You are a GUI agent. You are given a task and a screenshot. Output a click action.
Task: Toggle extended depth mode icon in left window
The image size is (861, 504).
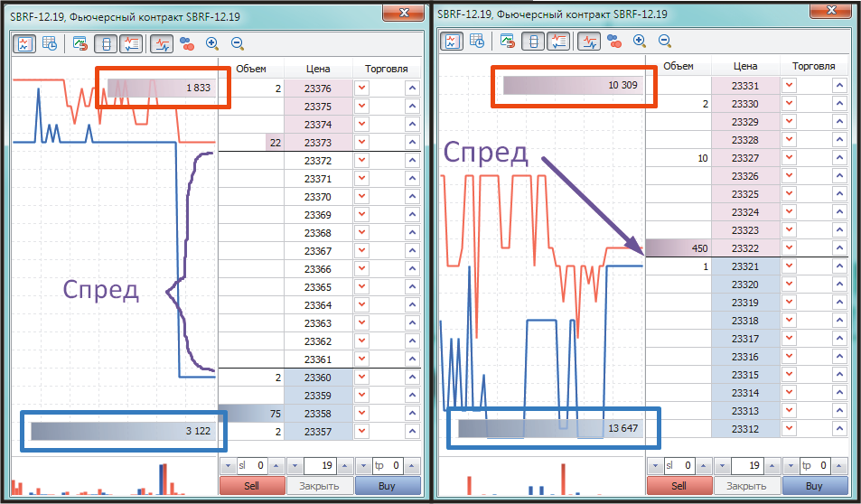coord(106,44)
